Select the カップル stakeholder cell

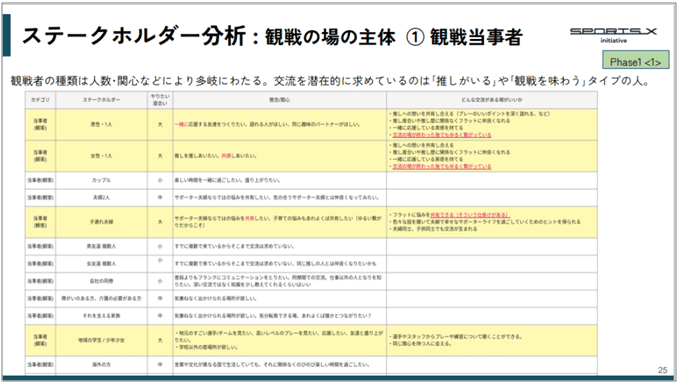click(x=101, y=180)
